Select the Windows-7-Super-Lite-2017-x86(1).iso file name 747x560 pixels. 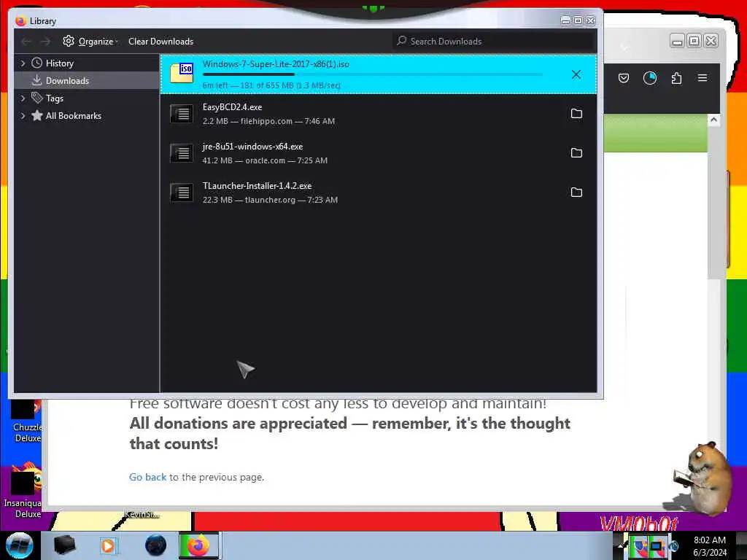pos(276,64)
